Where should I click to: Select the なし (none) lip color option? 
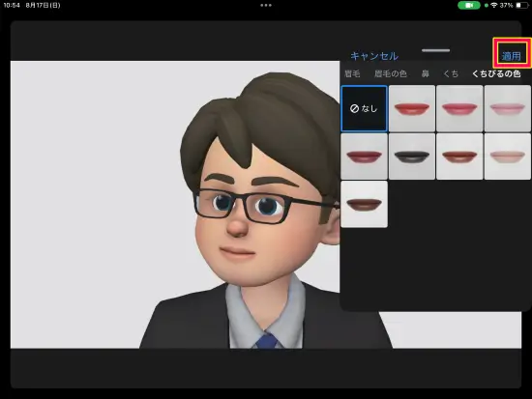tap(364, 108)
